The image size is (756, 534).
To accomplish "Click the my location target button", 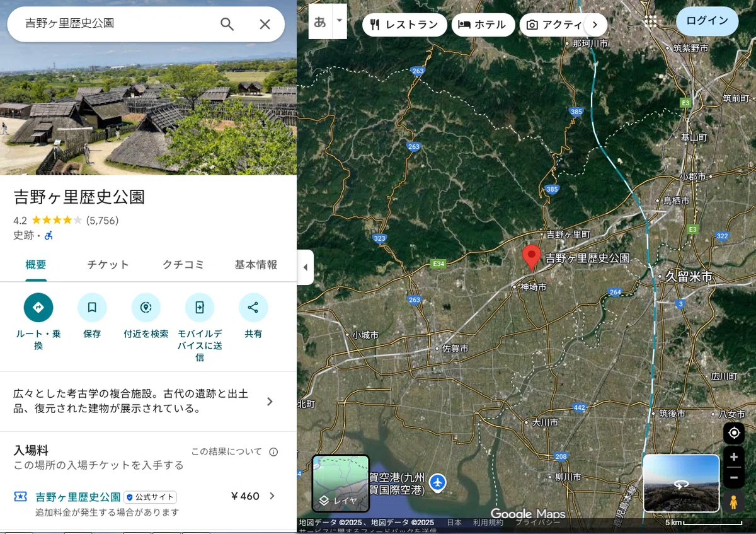I will point(734,432).
